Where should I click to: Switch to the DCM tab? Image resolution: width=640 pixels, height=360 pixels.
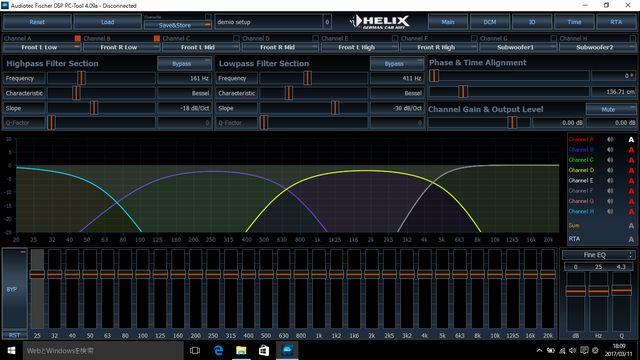click(490, 22)
